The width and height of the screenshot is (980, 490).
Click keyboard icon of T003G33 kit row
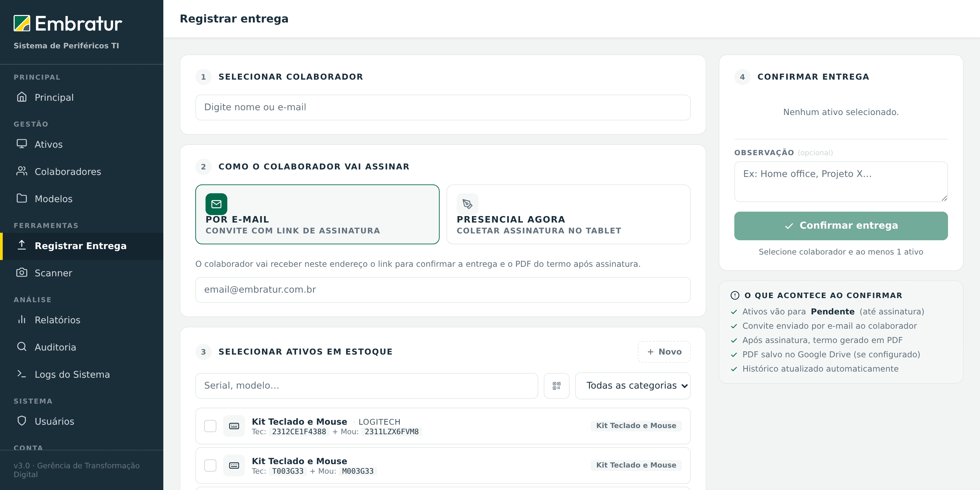click(234, 465)
